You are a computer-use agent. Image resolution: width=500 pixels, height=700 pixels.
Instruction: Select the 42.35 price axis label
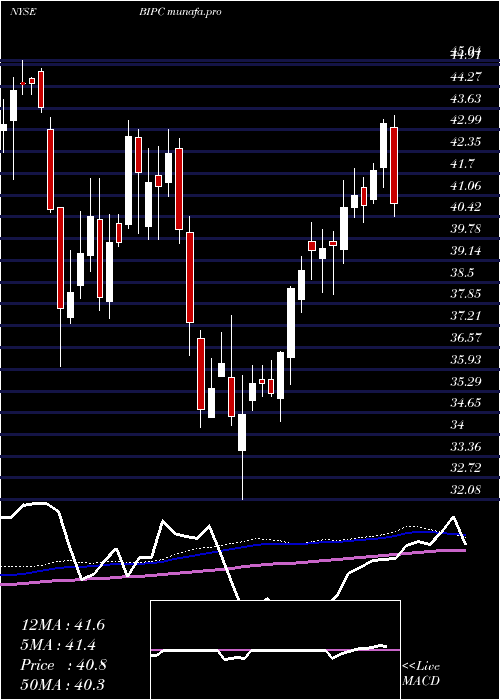(467, 142)
